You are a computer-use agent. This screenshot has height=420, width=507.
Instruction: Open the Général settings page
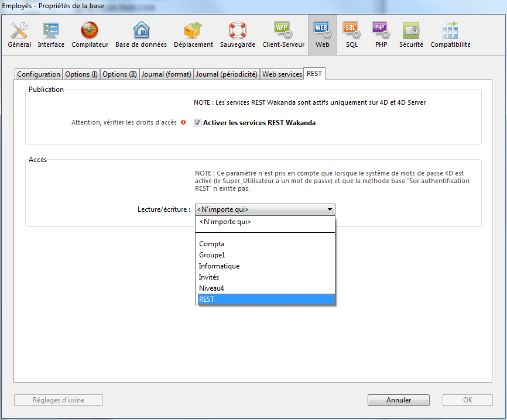[x=19, y=35]
